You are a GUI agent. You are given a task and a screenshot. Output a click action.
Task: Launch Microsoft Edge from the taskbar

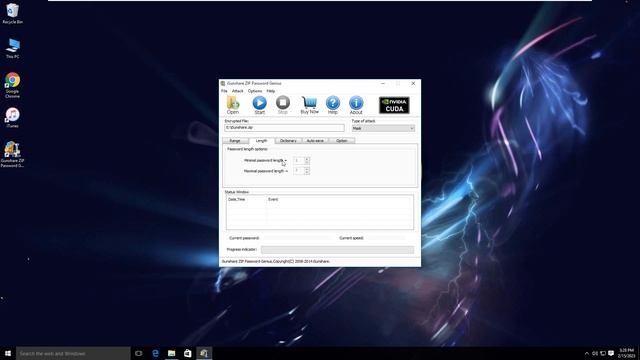click(155, 353)
